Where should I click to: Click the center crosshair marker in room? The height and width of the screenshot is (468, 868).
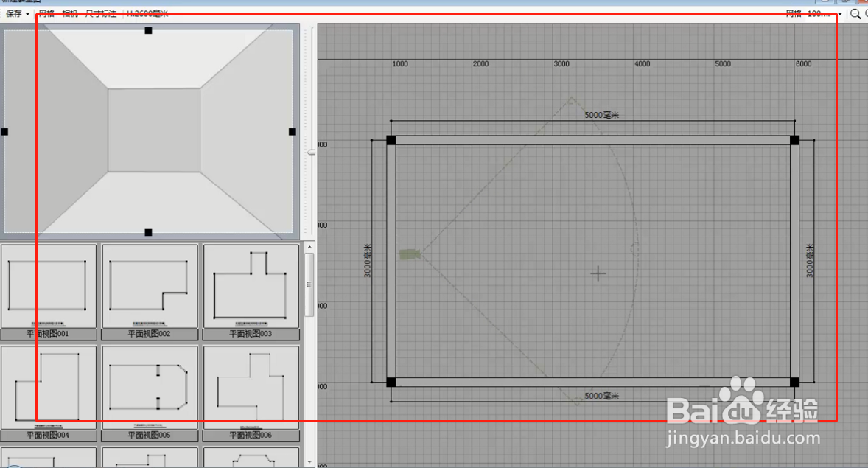(598, 273)
